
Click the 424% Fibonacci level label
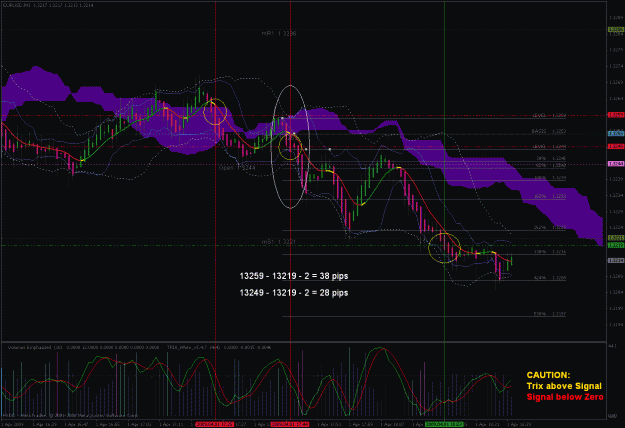550,278
